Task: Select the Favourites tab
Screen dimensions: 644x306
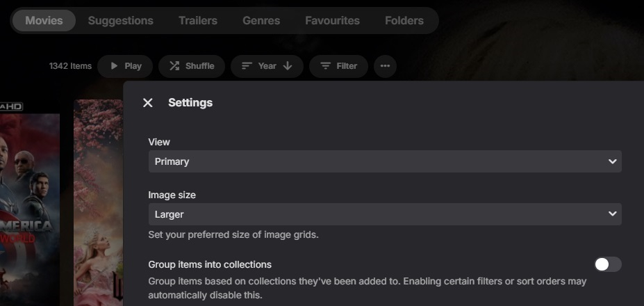Action: (332, 20)
